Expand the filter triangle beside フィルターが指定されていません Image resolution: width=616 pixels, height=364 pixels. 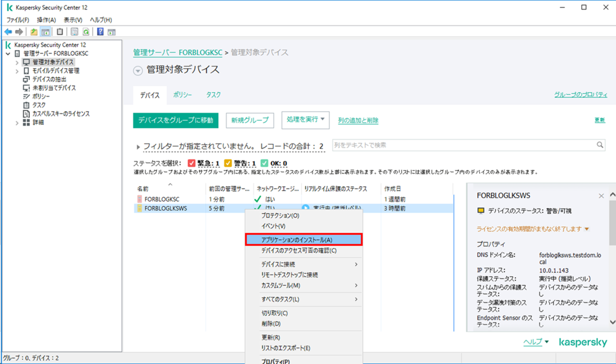[x=139, y=147]
